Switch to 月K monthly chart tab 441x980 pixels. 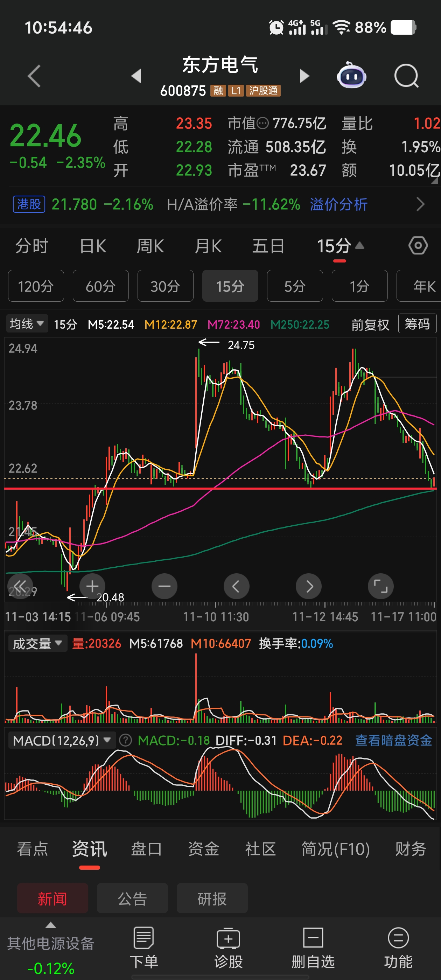click(208, 246)
